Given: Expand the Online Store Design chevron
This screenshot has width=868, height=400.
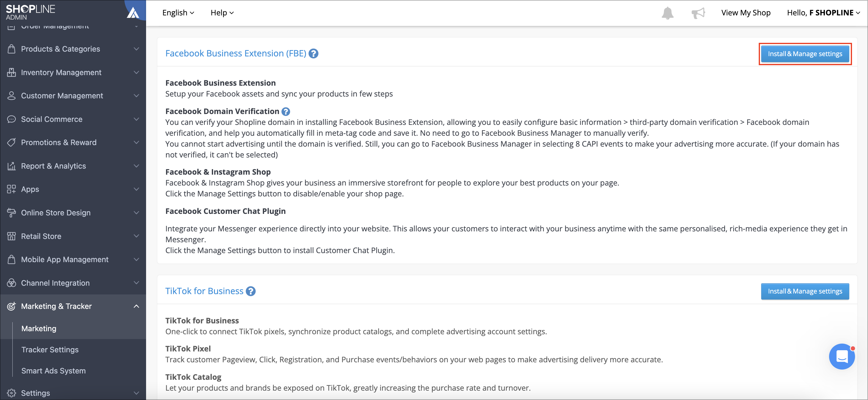Looking at the screenshot, I should pos(136,213).
